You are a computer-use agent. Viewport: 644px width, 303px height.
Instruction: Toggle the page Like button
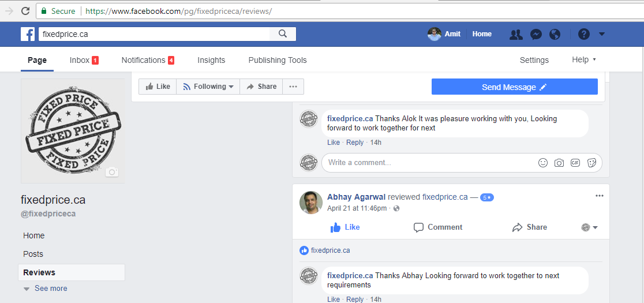pos(158,87)
